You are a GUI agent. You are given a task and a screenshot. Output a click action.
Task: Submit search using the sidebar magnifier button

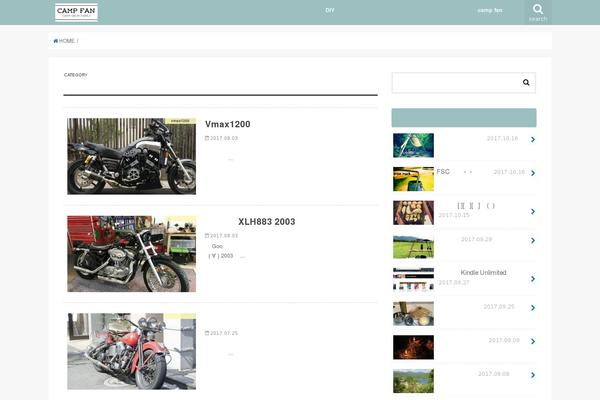pyautogui.click(x=526, y=82)
